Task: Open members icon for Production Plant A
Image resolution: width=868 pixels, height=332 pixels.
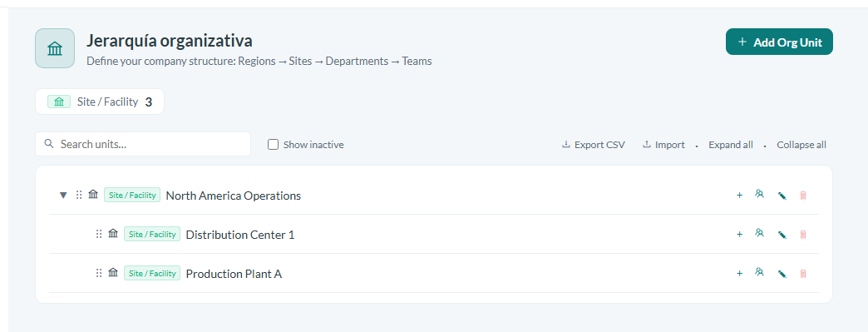Action: click(759, 272)
